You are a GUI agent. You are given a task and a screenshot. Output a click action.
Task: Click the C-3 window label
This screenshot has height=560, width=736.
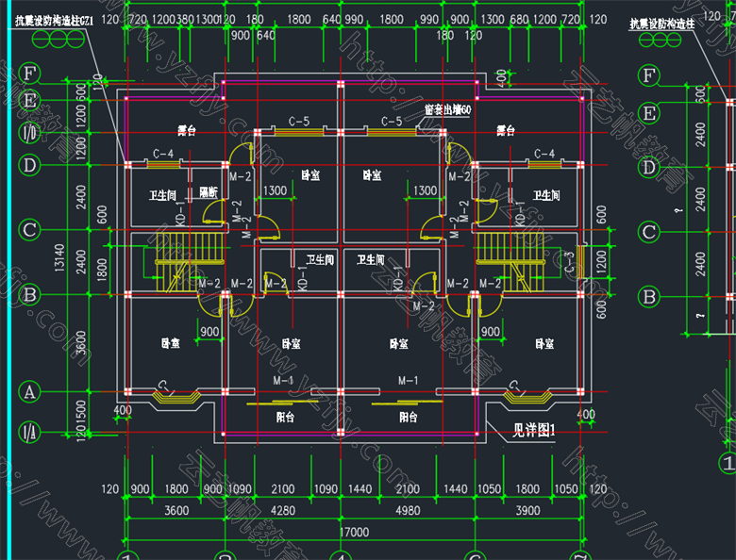pos(570,262)
